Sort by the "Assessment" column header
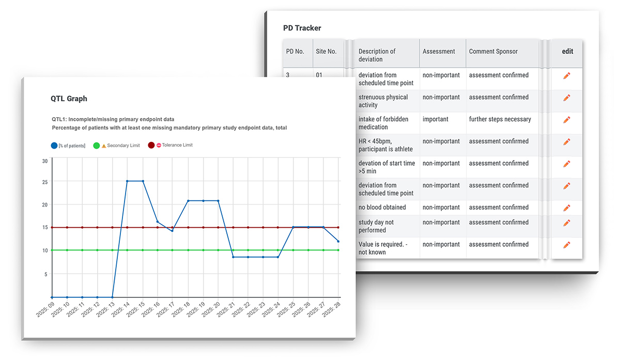The height and width of the screenshot is (364, 620). coord(439,52)
